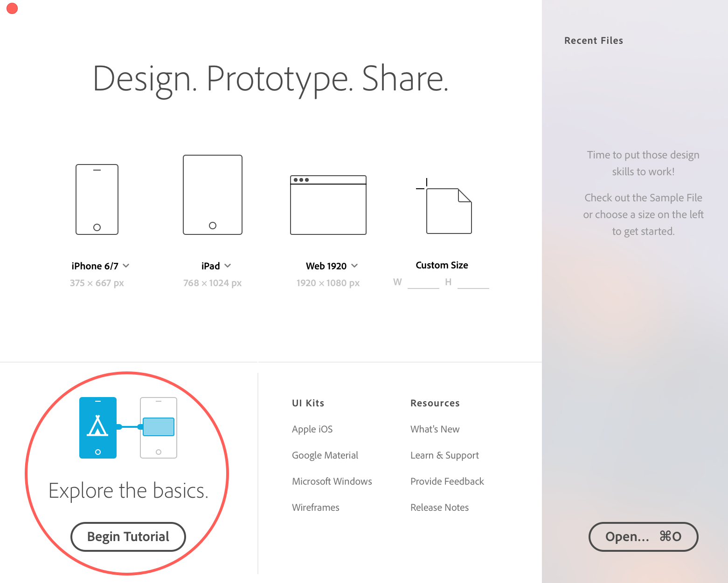Screen dimensions: 728x583
Task: Open the Apple iOS UI kit
Action: pos(312,429)
